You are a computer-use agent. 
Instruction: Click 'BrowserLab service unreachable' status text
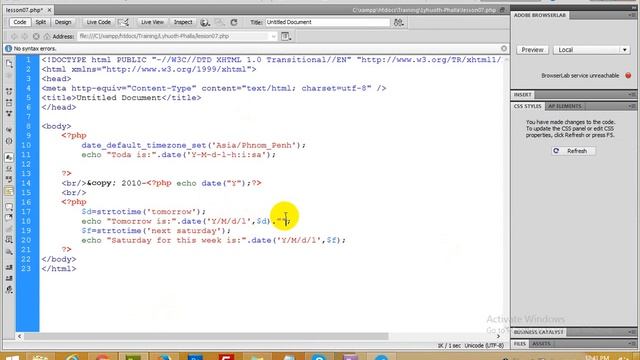pyautogui.click(x=580, y=76)
